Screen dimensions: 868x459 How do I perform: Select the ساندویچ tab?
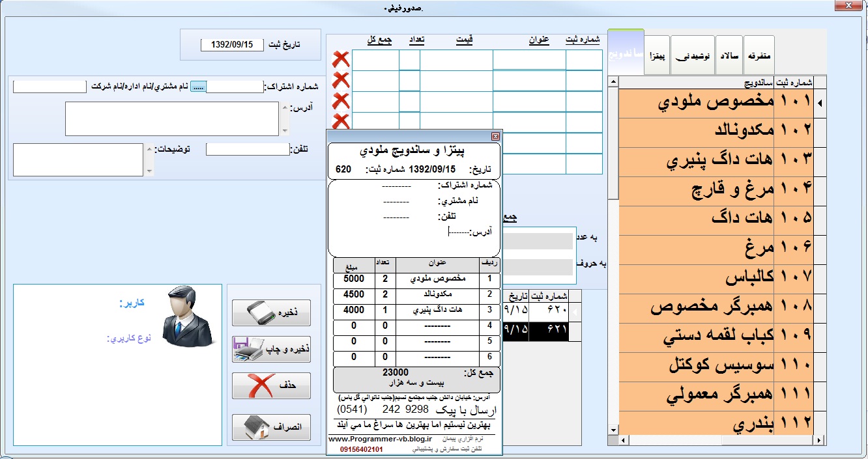click(x=626, y=53)
